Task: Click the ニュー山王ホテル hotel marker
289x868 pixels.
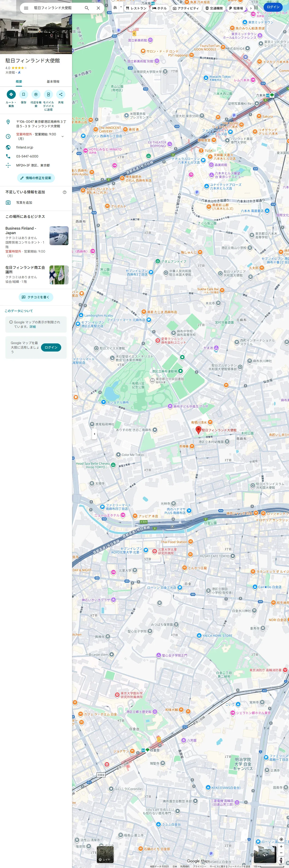Action: (x=123, y=515)
